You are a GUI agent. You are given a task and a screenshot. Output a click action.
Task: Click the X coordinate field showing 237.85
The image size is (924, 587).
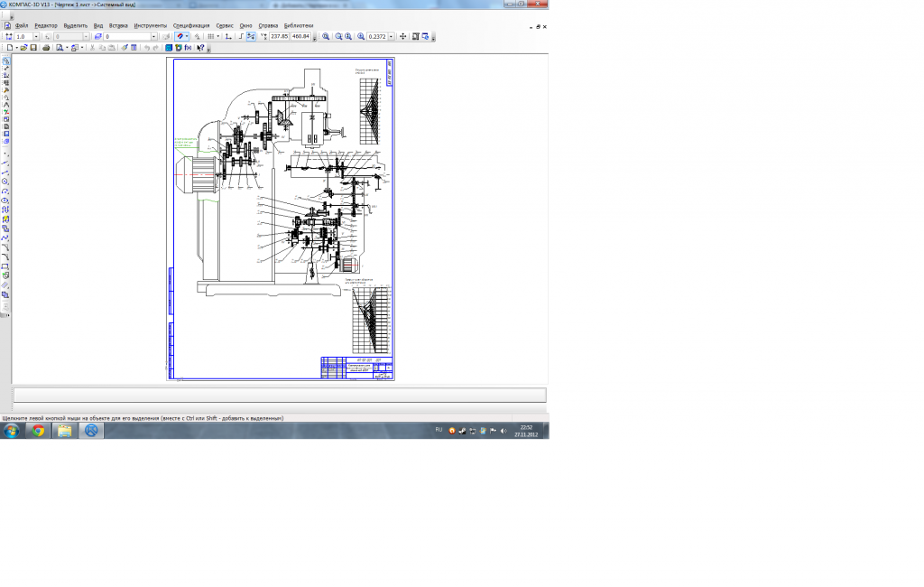coord(280,37)
